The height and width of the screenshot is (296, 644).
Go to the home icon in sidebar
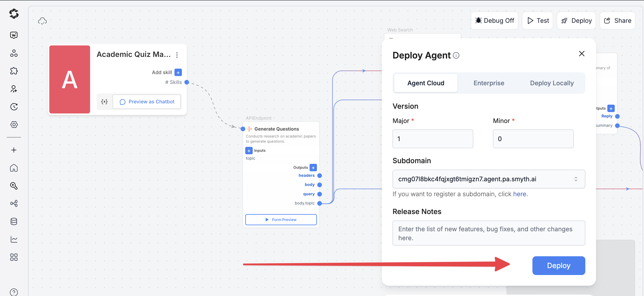coord(14,168)
